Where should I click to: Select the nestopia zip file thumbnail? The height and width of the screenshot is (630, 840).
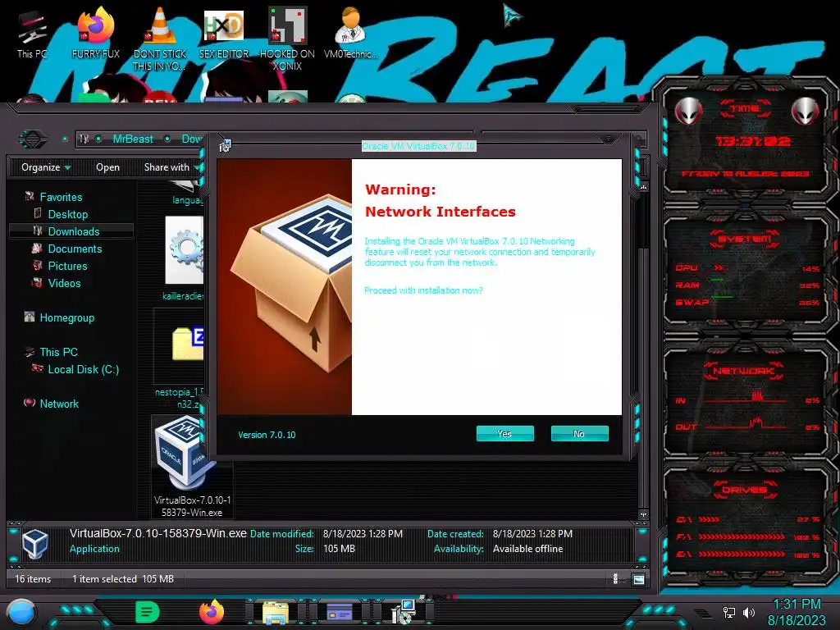(x=187, y=343)
